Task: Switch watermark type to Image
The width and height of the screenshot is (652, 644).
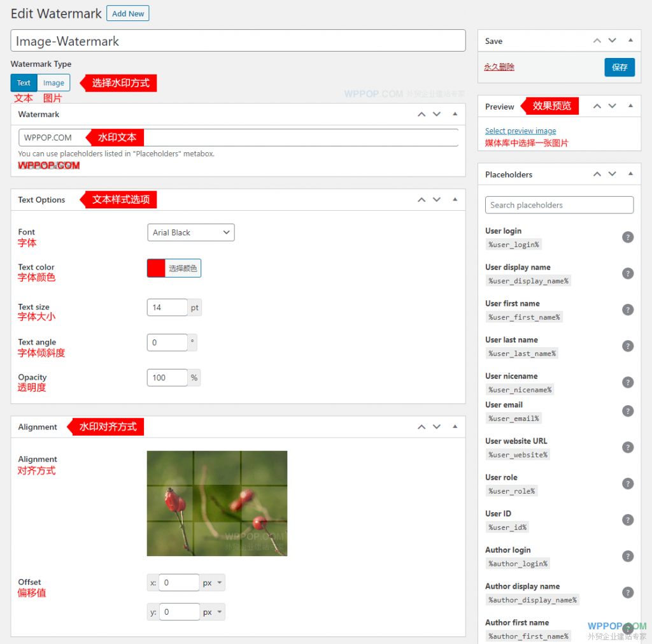Action: 53,83
